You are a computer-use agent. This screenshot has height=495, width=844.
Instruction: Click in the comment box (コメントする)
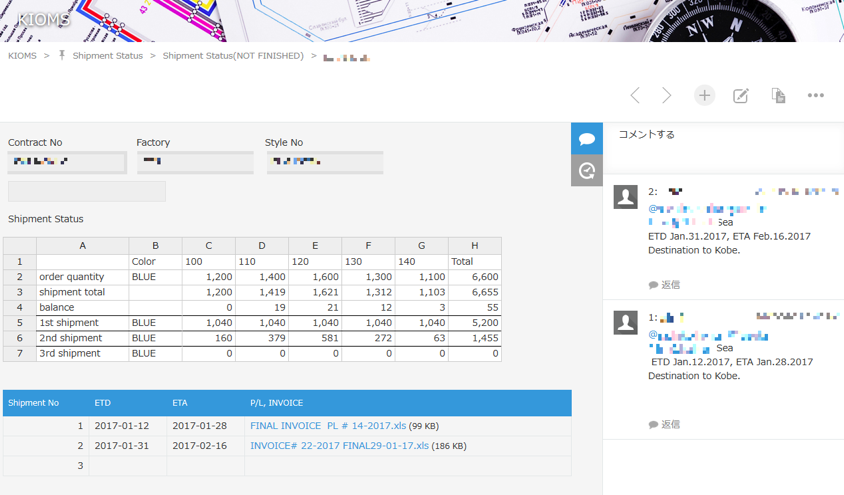pos(723,147)
